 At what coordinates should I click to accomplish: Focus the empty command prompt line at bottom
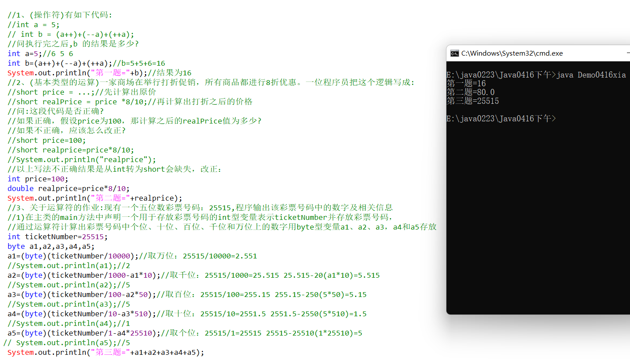coord(501,118)
